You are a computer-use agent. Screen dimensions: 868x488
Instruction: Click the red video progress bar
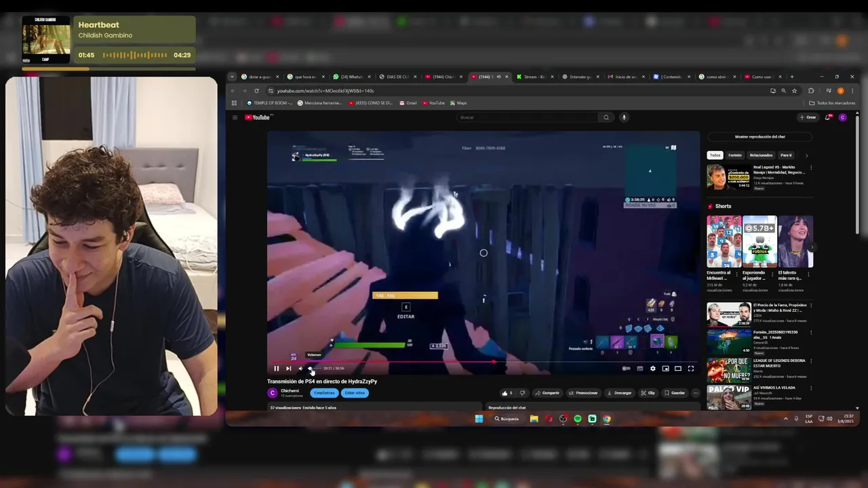coord(483,362)
